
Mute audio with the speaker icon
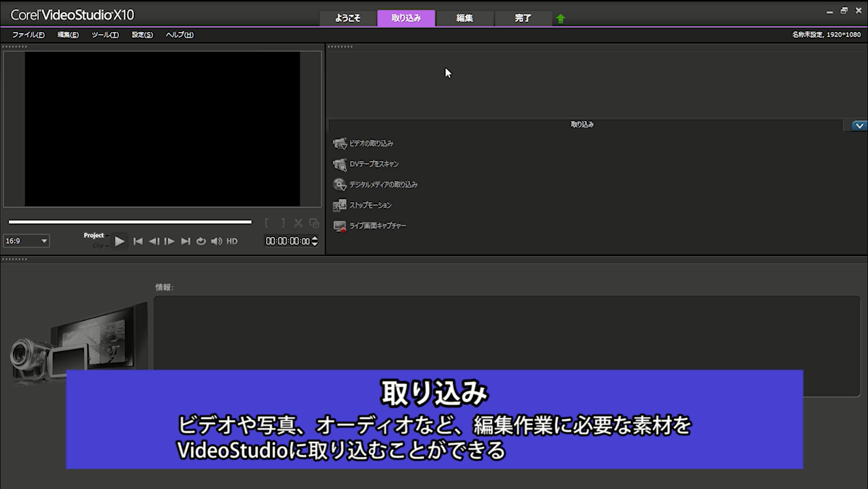(x=216, y=241)
